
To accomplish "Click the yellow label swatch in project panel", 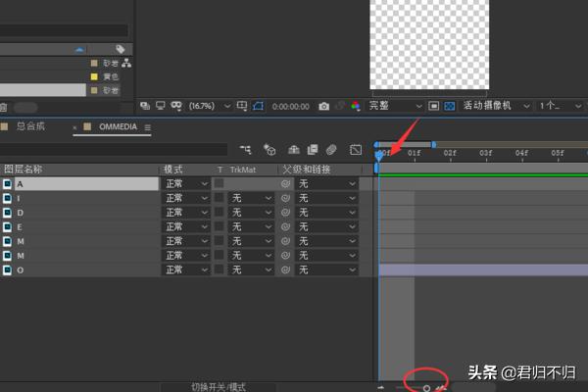I will point(94,76).
